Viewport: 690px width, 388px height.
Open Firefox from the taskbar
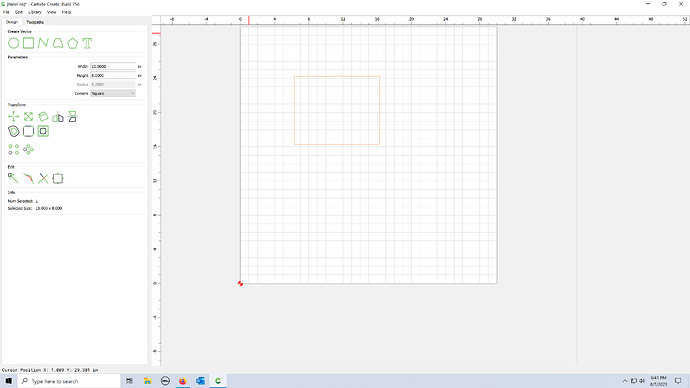pyautogui.click(x=183, y=381)
